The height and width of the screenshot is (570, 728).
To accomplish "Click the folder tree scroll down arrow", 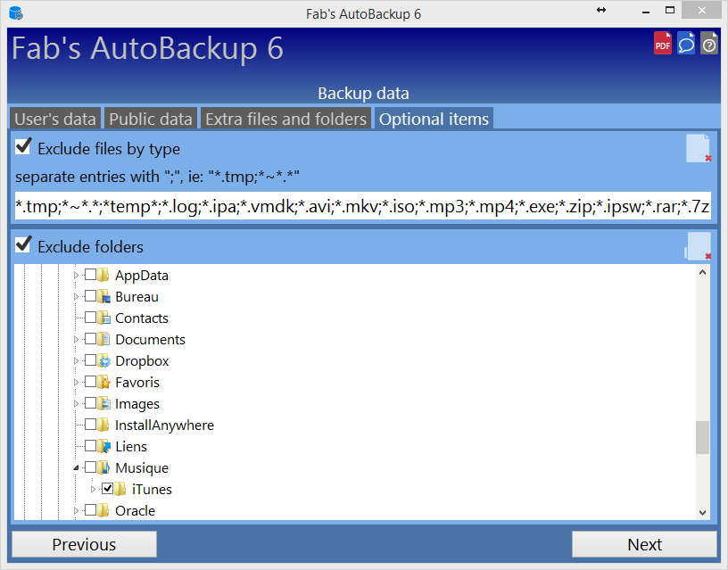I will click(x=702, y=512).
